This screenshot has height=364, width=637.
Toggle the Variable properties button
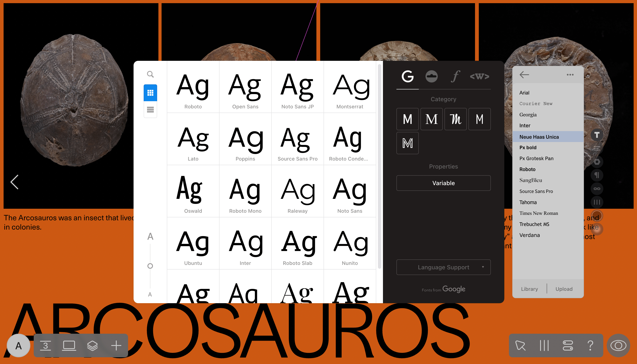443,183
